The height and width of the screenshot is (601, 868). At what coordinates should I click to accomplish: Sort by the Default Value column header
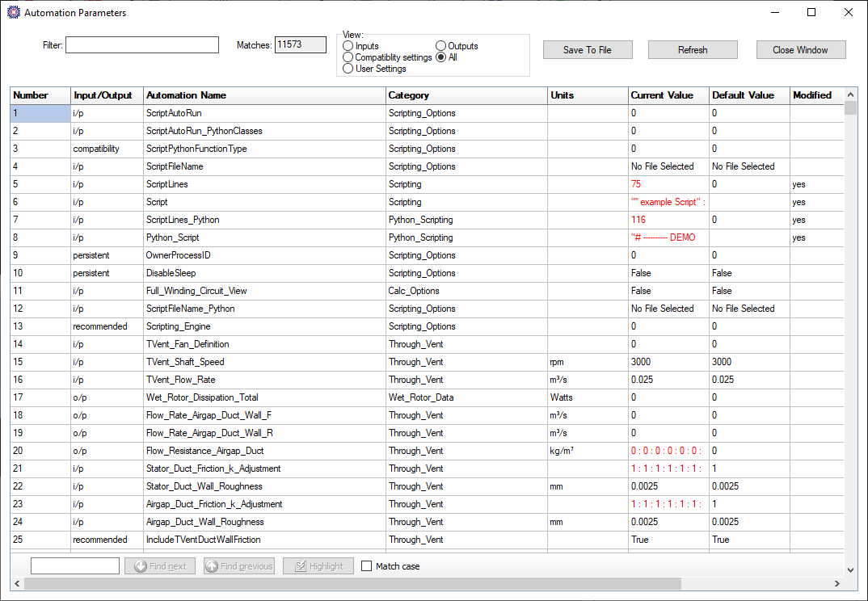[749, 95]
